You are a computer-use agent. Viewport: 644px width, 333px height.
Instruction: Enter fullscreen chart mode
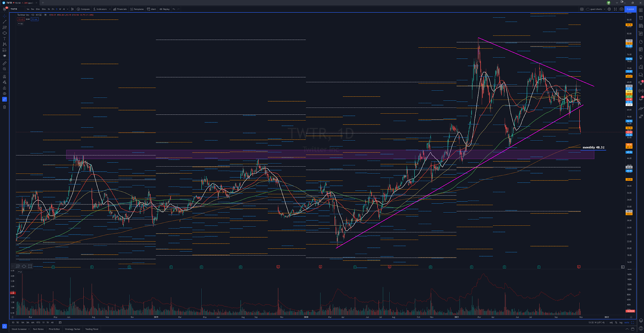pyautogui.click(x=615, y=9)
